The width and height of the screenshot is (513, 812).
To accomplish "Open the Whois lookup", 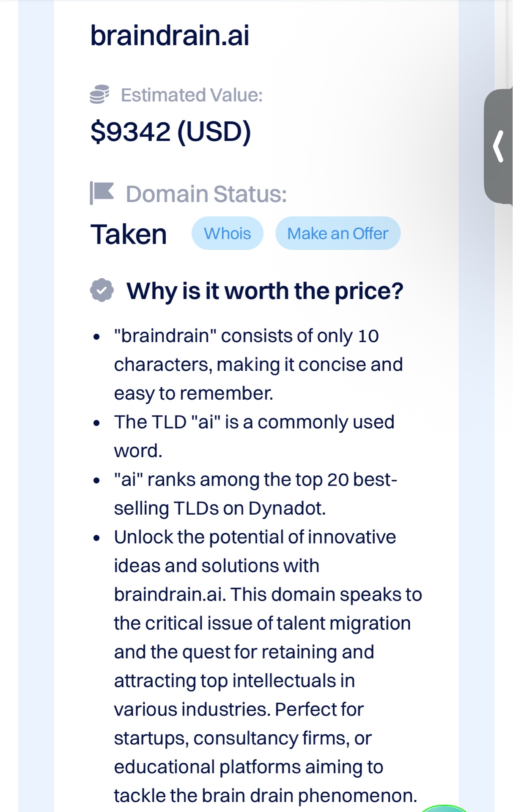I will pyautogui.click(x=228, y=233).
